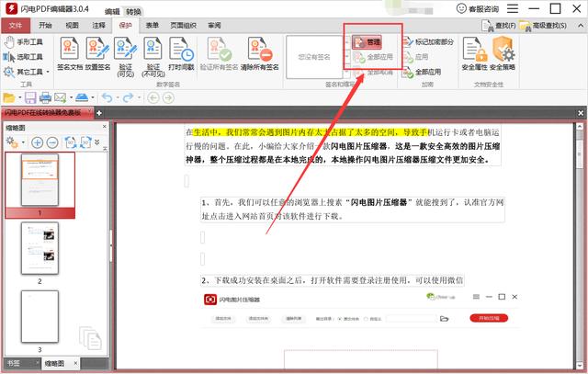The image size is (588, 374).
Task: Click 标记加密部分 mark for redaction
Action: coord(428,41)
